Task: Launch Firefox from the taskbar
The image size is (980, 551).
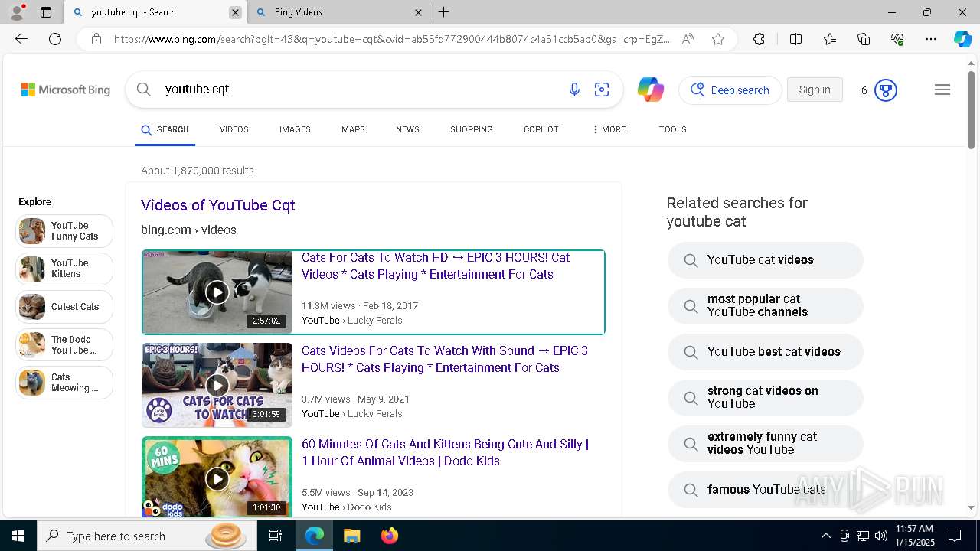Action: pyautogui.click(x=390, y=536)
